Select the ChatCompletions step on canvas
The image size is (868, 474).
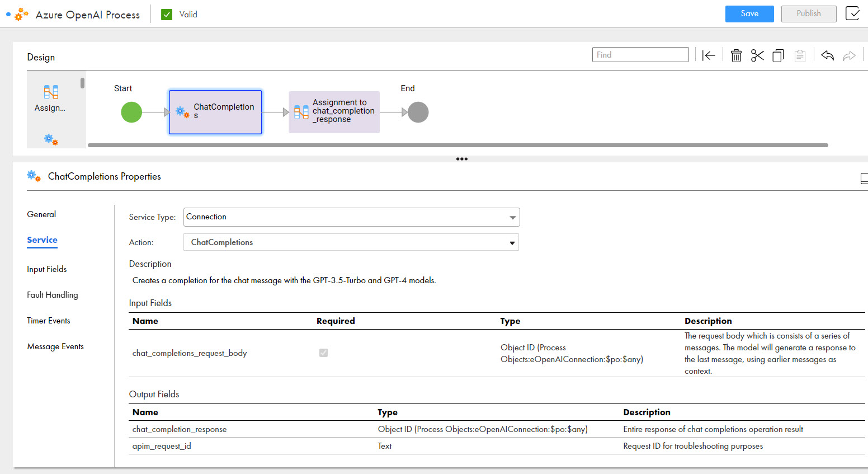(x=215, y=112)
